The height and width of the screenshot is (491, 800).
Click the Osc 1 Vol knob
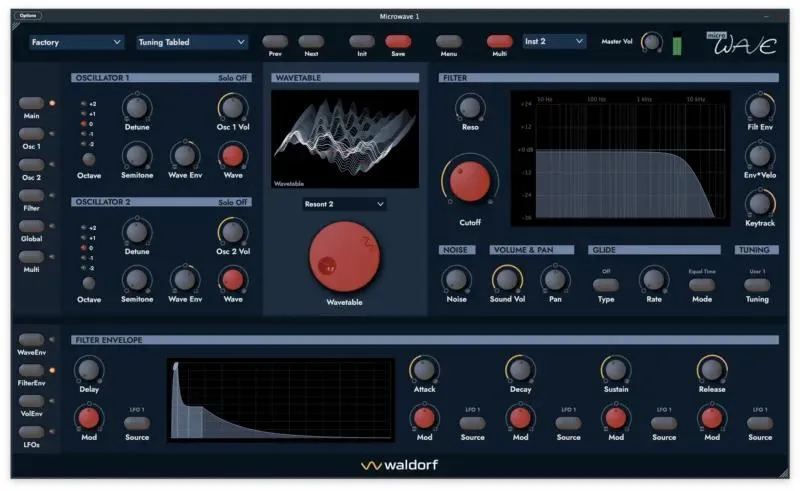click(x=233, y=108)
